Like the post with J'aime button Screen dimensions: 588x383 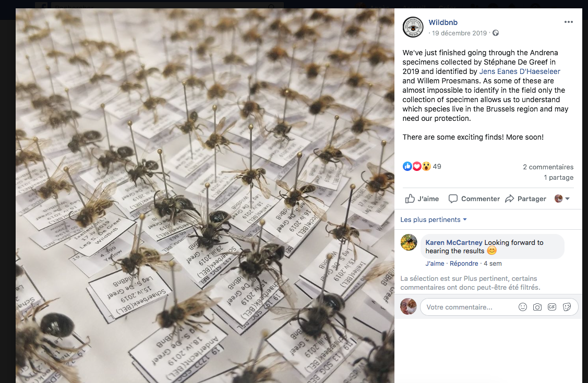pos(422,199)
